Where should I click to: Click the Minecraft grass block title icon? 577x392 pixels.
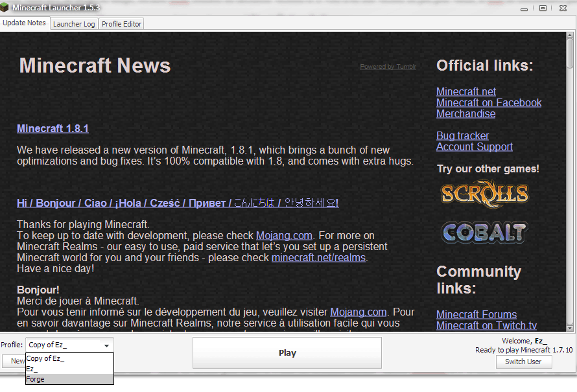[5, 7]
